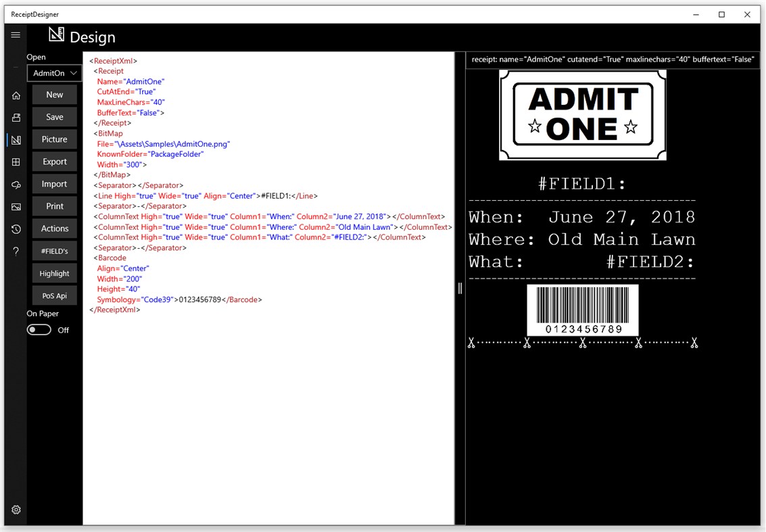Import a receipt definition
Viewport: 766px width, 532px height.
(x=54, y=183)
